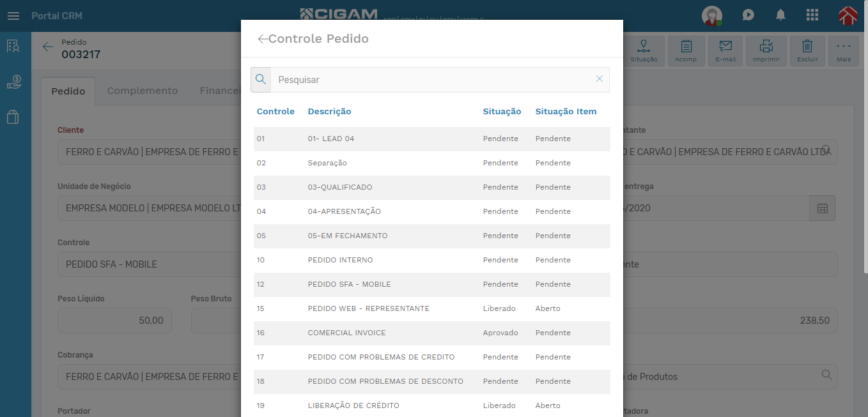Clear the Pesquisar search field
868x417 pixels.
point(600,79)
